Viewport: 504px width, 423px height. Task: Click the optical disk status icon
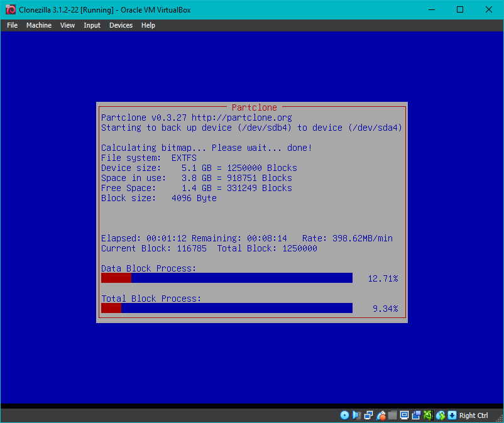pyautogui.click(x=344, y=415)
